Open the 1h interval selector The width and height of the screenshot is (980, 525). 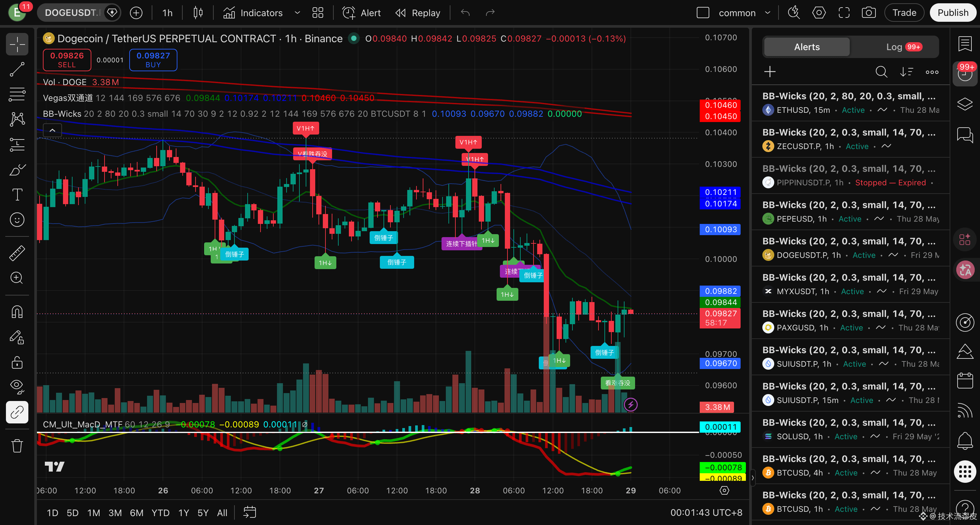(x=168, y=13)
